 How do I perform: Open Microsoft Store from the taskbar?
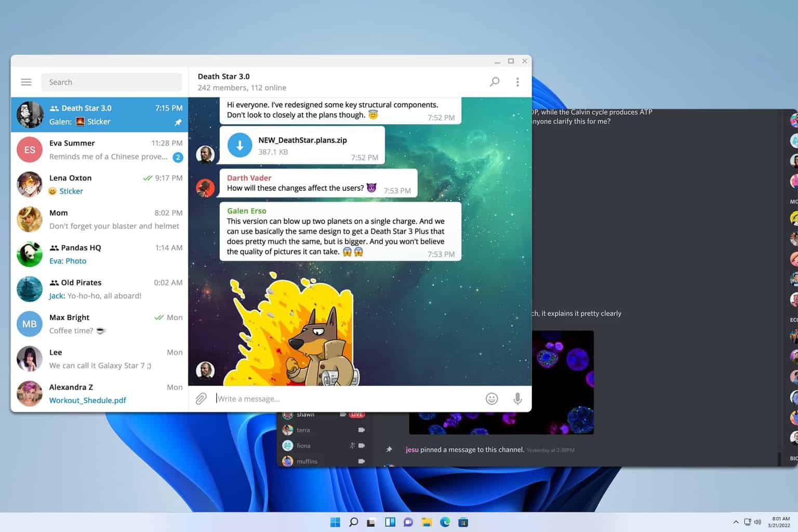point(463,522)
